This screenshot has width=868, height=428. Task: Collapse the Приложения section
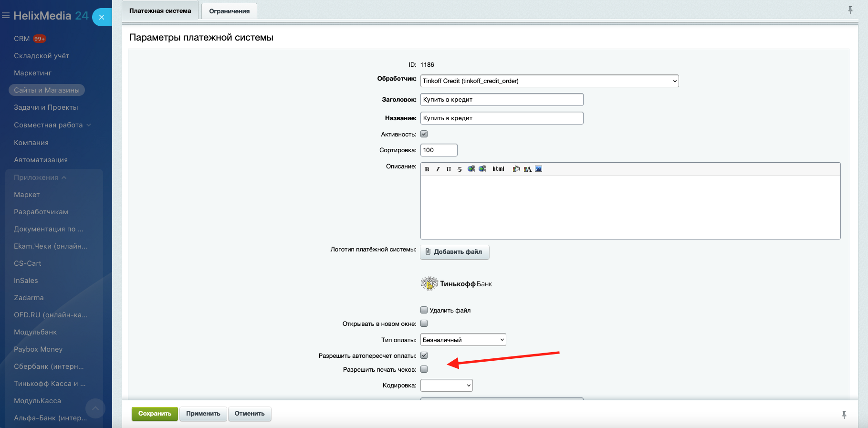click(x=40, y=177)
